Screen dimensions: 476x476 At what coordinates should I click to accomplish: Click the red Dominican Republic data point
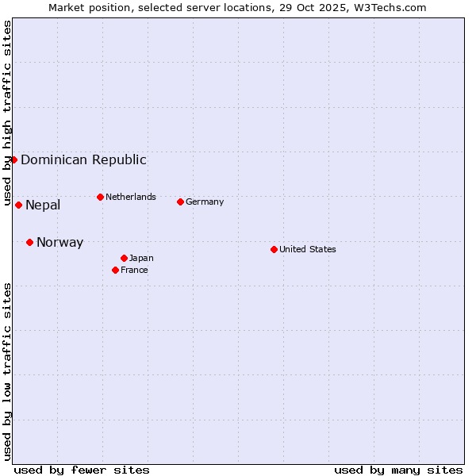13,159
